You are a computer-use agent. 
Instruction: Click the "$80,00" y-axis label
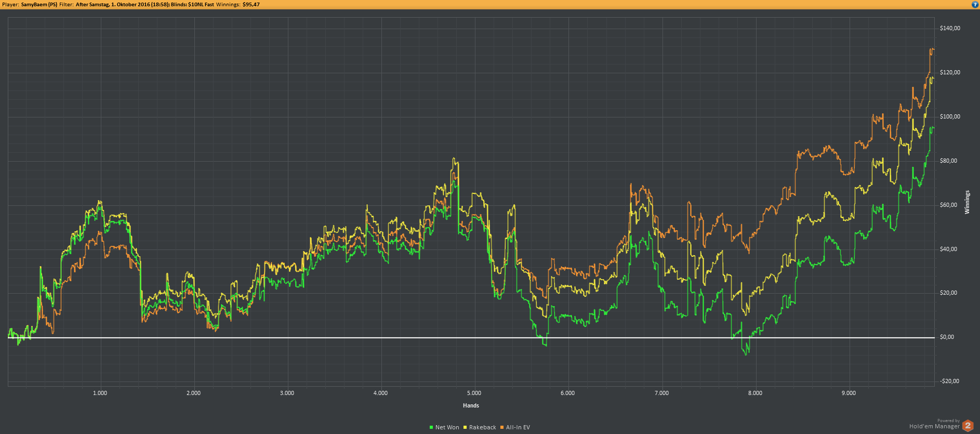tap(948, 161)
